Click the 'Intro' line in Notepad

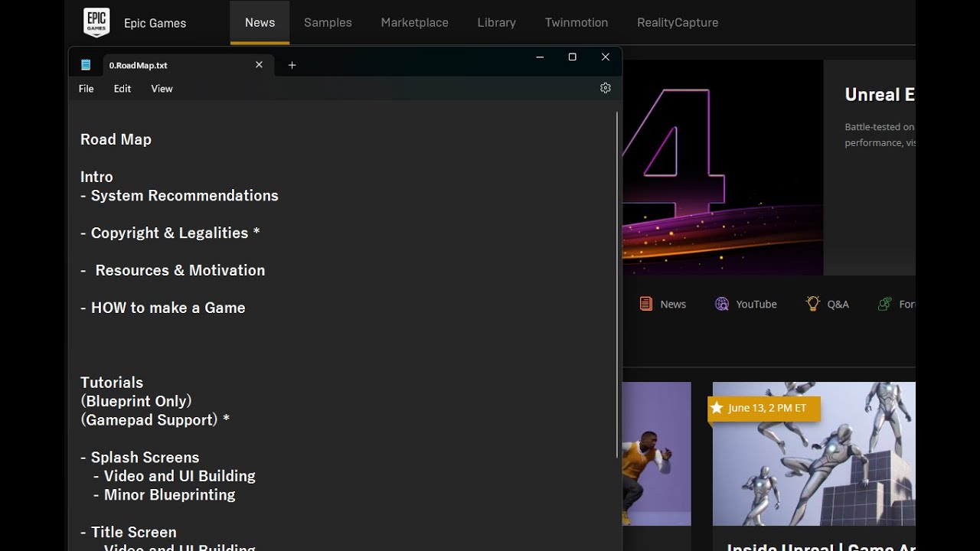tap(96, 177)
